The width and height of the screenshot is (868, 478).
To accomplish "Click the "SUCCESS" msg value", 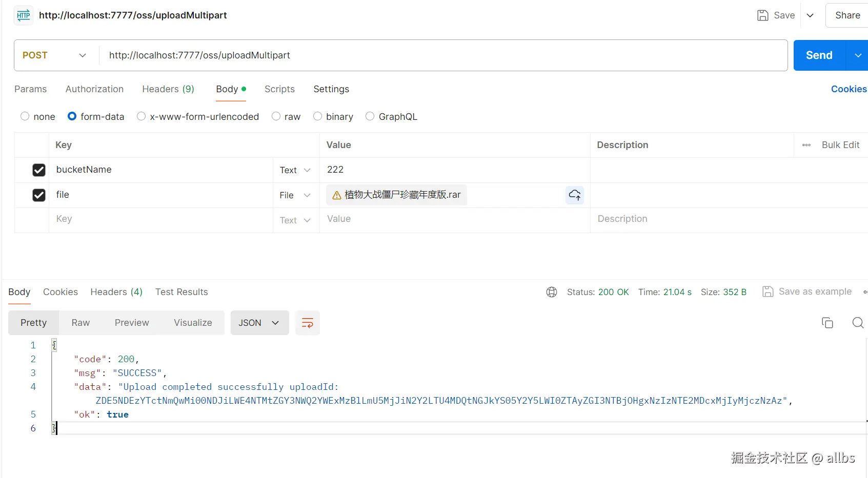I will [x=137, y=373].
